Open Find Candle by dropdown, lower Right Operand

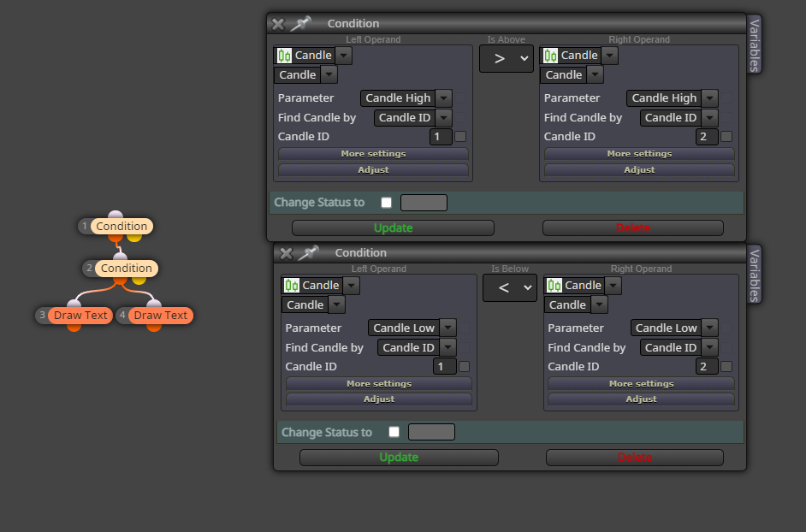point(710,347)
